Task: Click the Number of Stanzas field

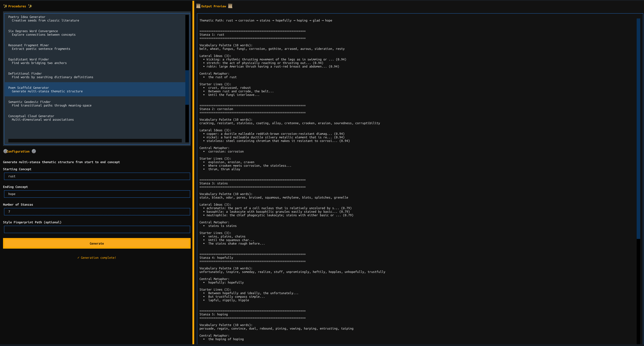Action: tap(97, 212)
